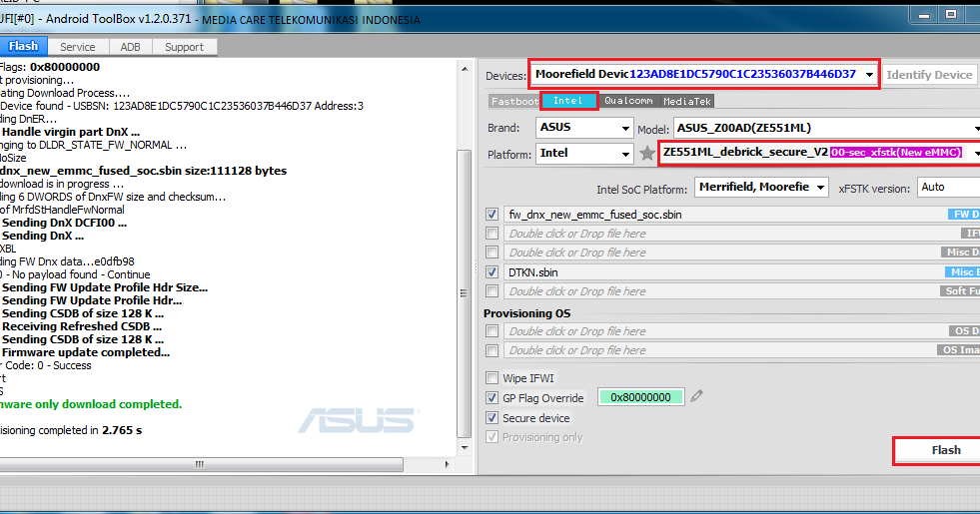The width and height of the screenshot is (980, 514).
Task: Click the favorite star icon
Action: coord(647,153)
